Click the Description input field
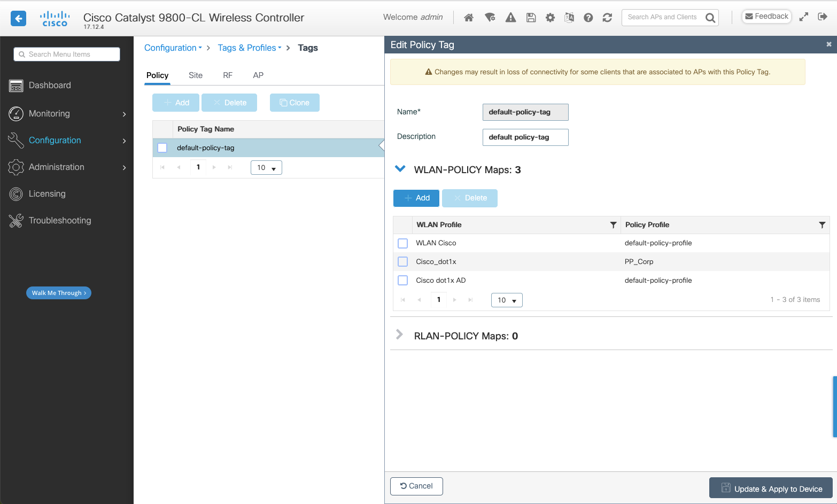The width and height of the screenshot is (837, 504). coord(525,137)
